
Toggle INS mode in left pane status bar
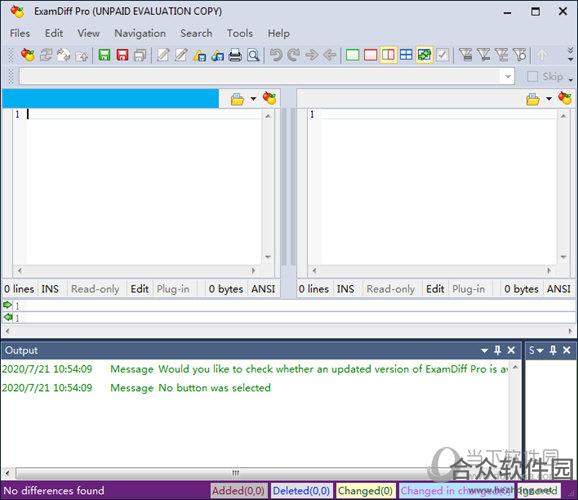(50, 289)
